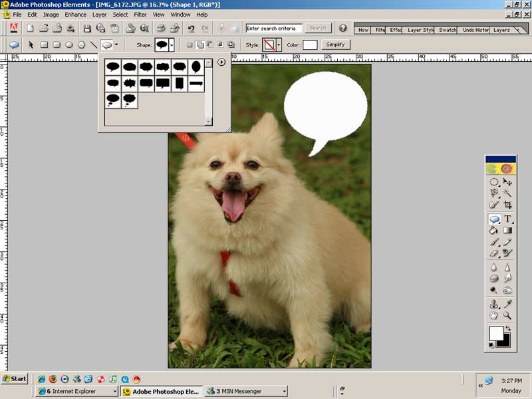Click the Simplify button
This screenshot has height=399, width=532.
(335, 45)
